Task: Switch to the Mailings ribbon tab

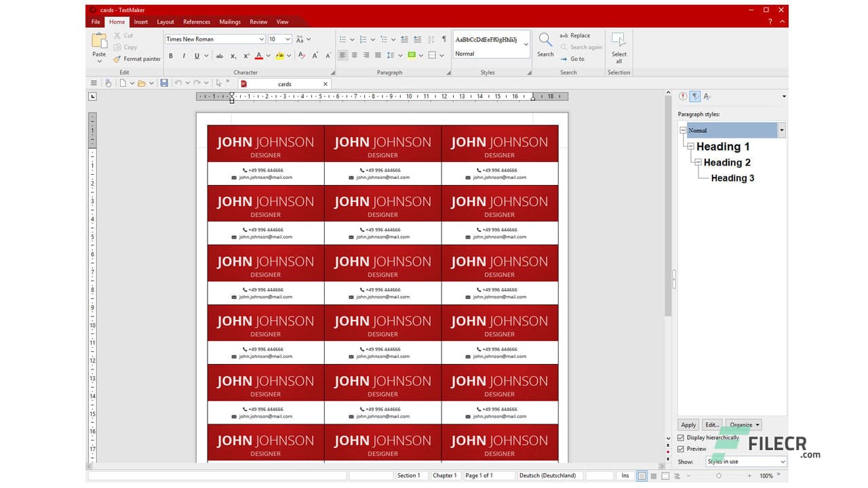Action: coord(230,22)
